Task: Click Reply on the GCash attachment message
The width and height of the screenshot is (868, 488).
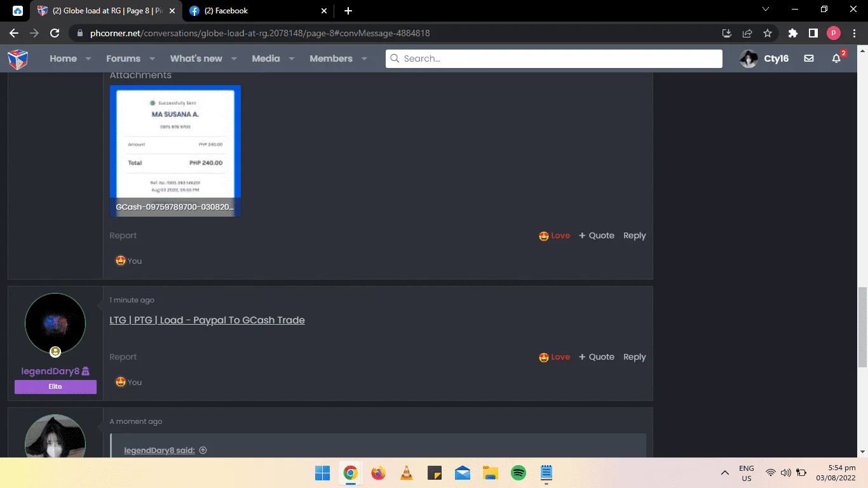Action: 634,236
